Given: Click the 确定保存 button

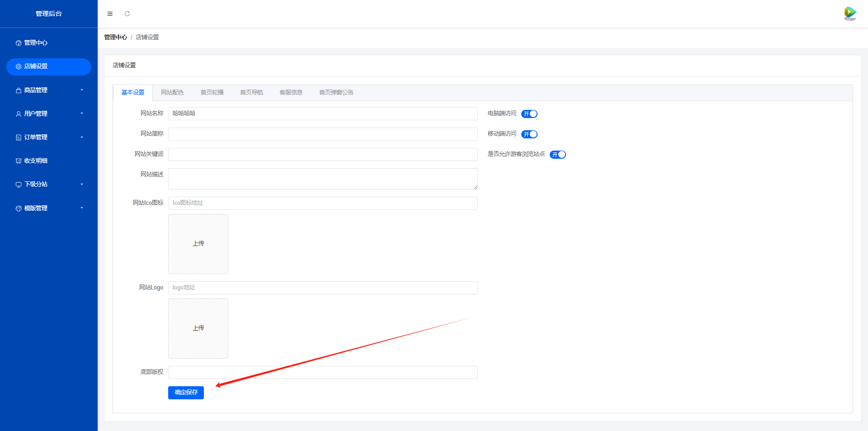Looking at the screenshot, I should click(x=186, y=393).
